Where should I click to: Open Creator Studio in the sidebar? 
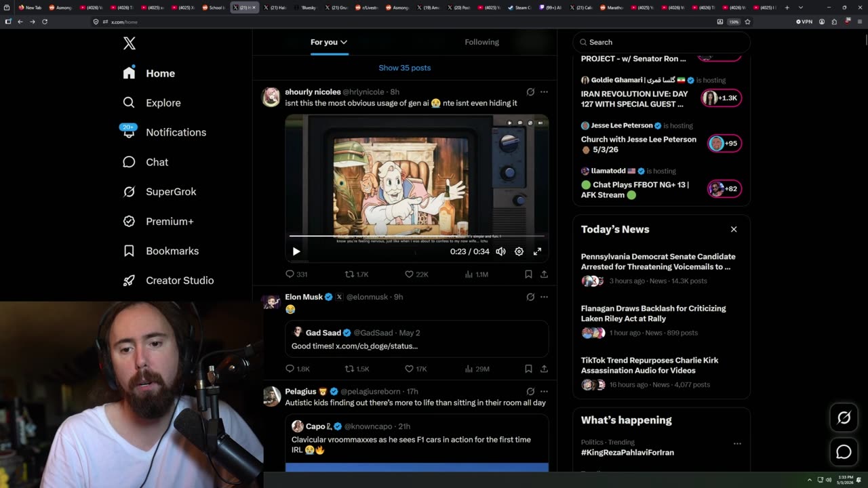pyautogui.click(x=168, y=281)
